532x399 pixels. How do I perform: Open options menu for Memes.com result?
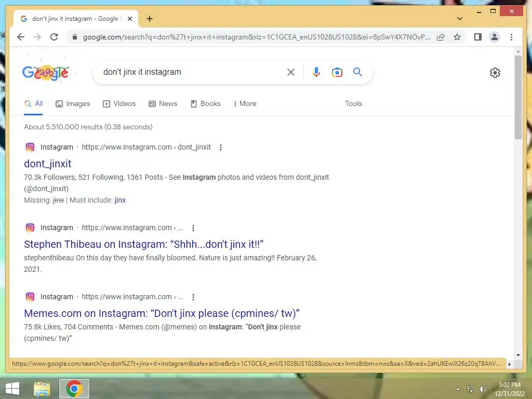(x=193, y=297)
